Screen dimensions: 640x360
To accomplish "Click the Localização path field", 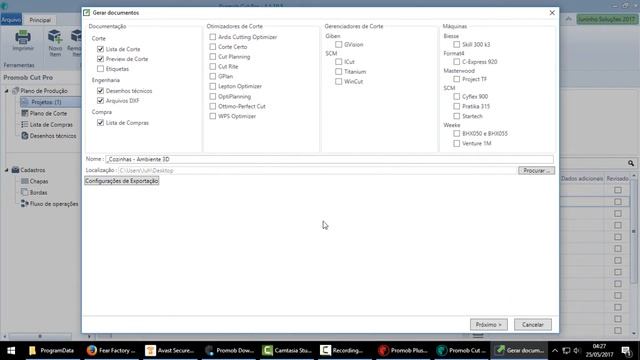I will point(317,170).
